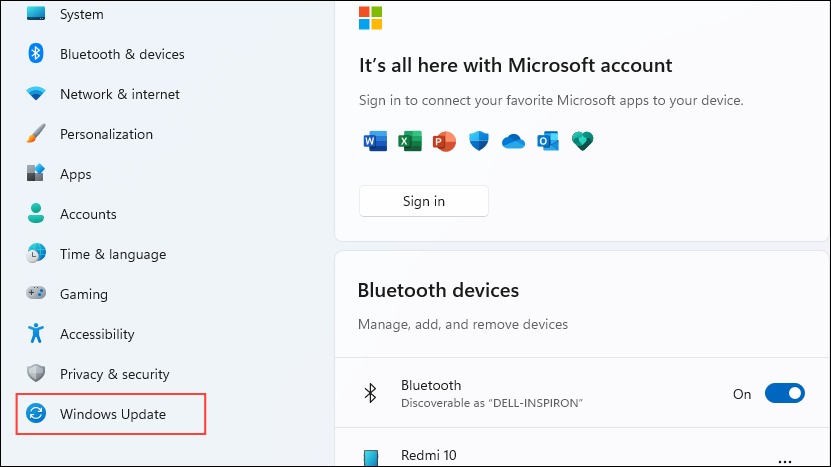Open Bluetooth & devices settings

[x=122, y=54]
